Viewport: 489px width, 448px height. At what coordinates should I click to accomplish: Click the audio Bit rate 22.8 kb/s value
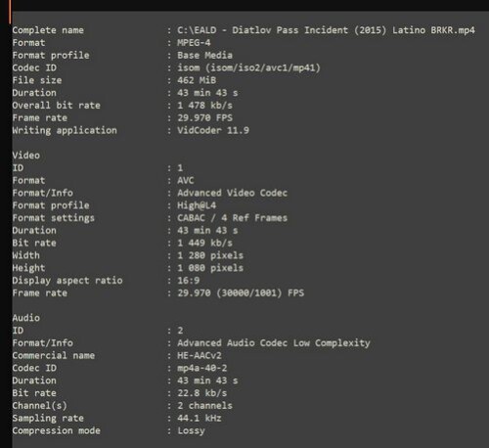[202, 393]
